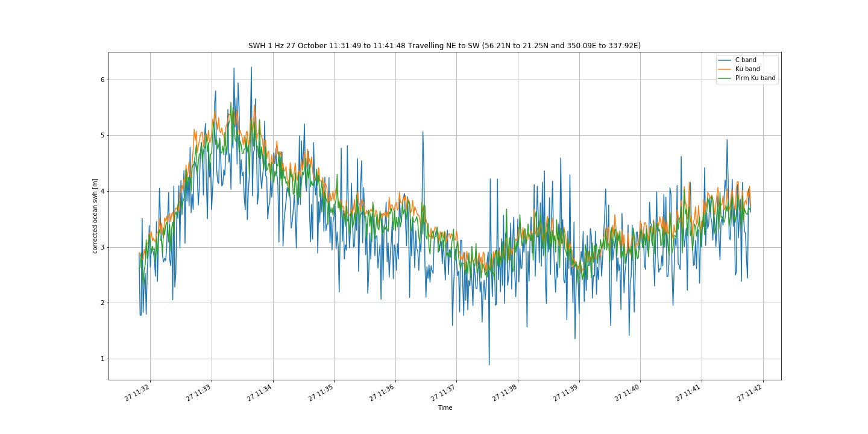Click the y-axis tick label 2
The height and width of the screenshot is (434, 868).
point(102,303)
